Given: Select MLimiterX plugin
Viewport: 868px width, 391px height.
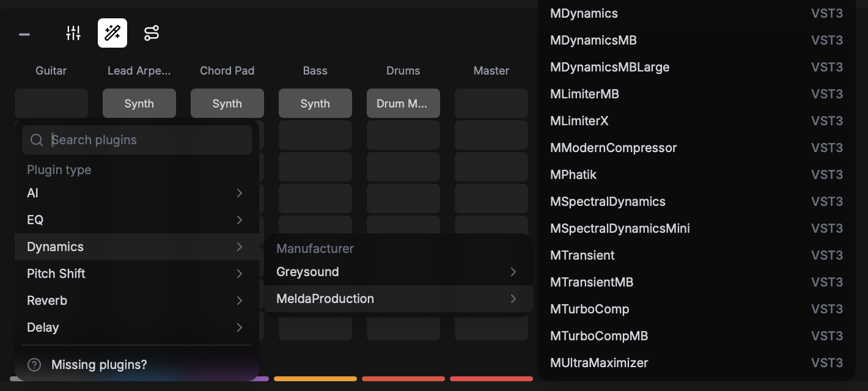Looking at the screenshot, I should click(697, 121).
